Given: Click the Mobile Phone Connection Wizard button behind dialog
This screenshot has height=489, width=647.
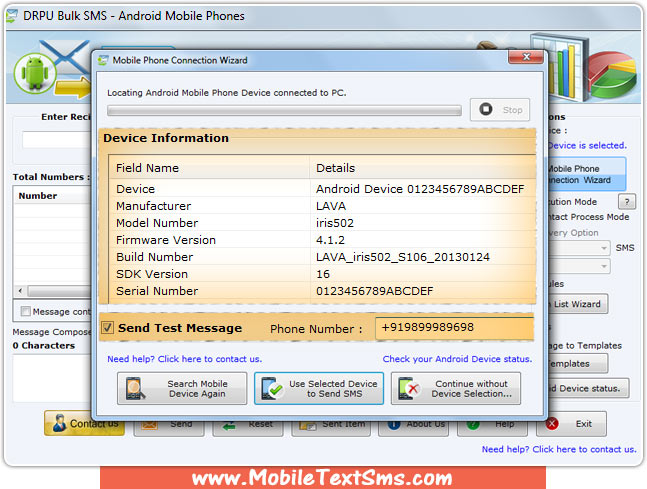Looking at the screenshot, I should 586,174.
